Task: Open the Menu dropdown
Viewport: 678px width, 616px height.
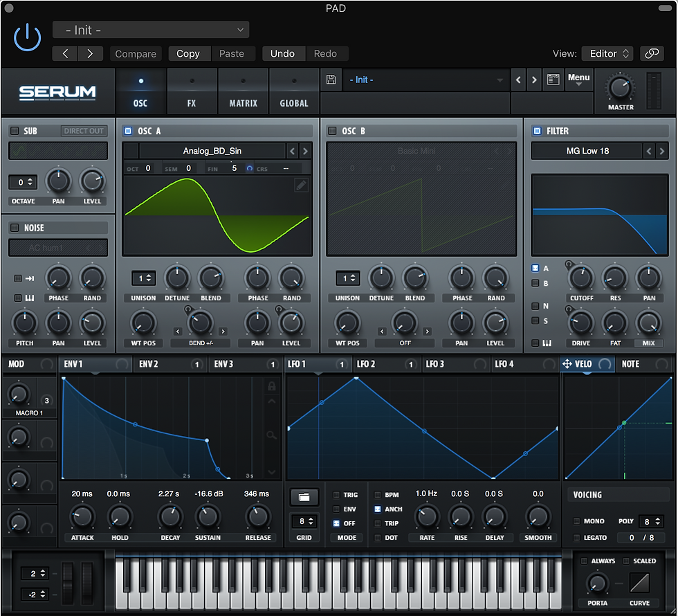Action: pos(578,79)
